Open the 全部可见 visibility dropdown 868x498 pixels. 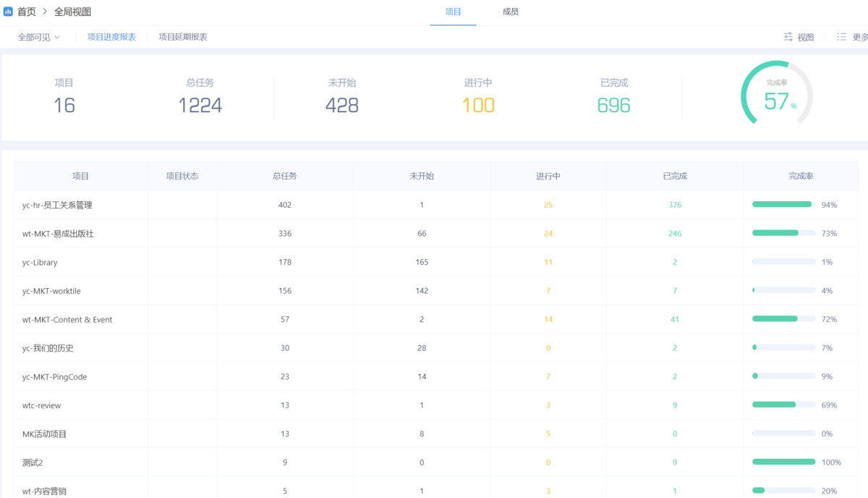tap(39, 37)
